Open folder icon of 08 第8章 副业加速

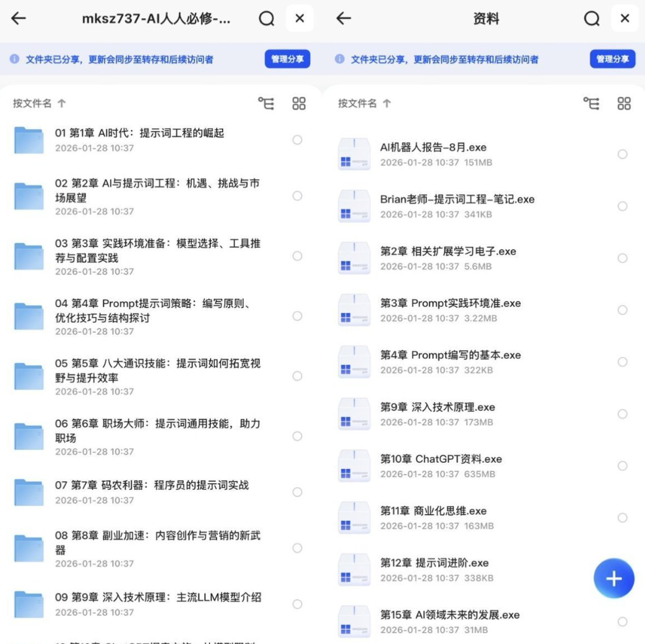29,548
